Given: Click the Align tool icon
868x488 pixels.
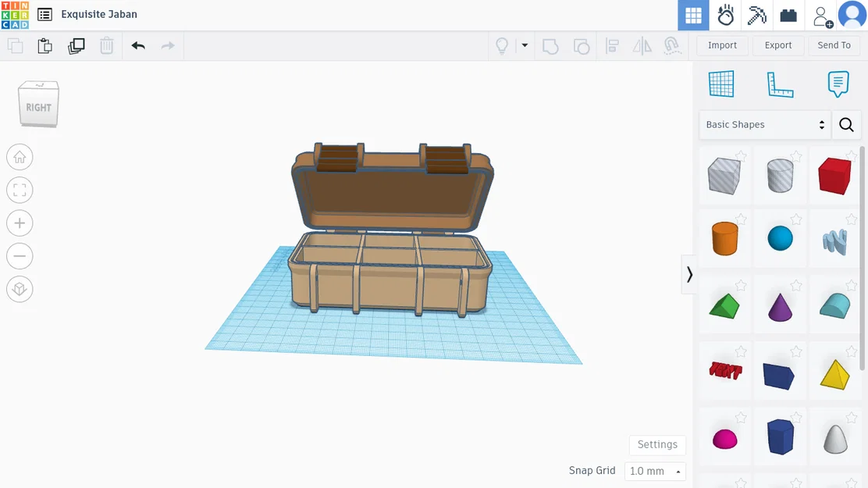Looking at the screenshot, I should click(612, 46).
